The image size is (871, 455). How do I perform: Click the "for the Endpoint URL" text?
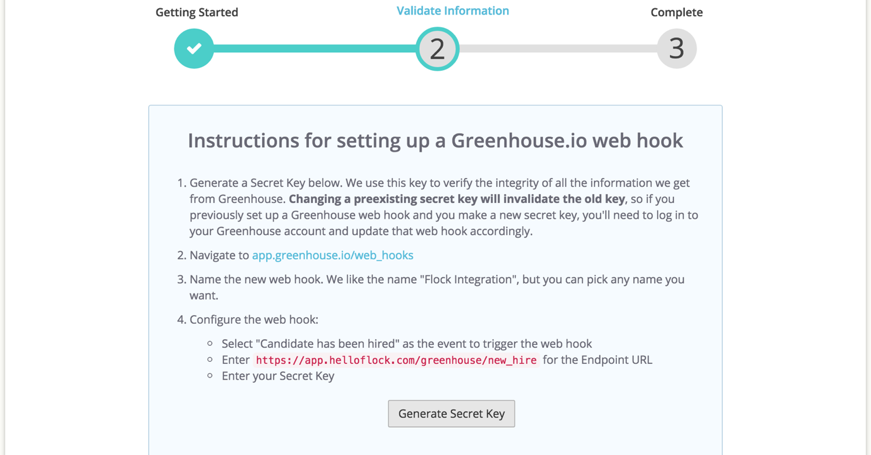598,359
